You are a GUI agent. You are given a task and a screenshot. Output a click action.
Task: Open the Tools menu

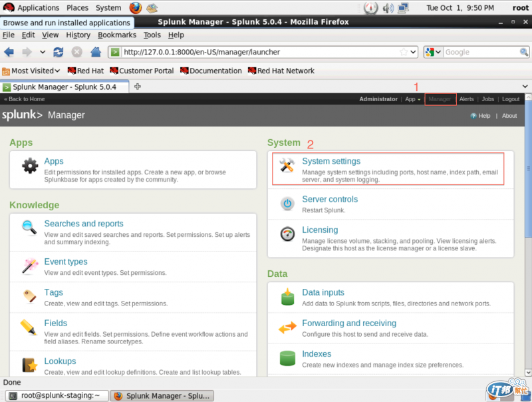coord(152,35)
